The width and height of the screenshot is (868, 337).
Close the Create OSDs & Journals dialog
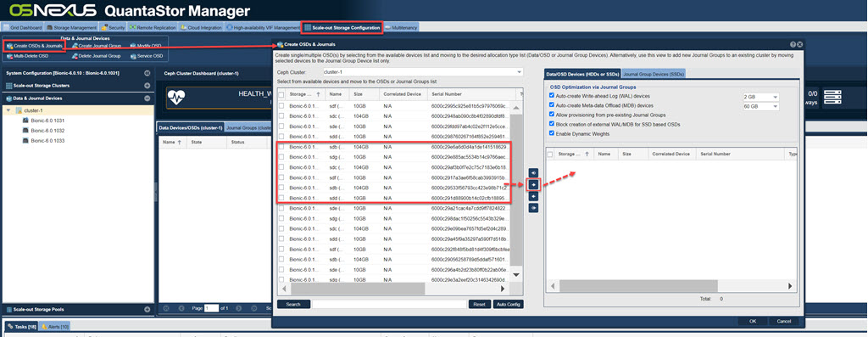[x=799, y=44]
